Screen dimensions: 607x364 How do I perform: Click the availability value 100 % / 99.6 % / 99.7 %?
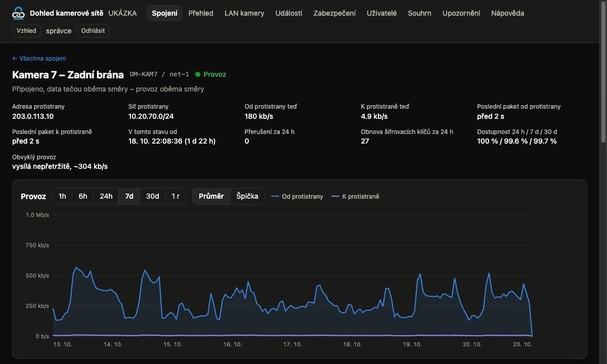click(517, 141)
